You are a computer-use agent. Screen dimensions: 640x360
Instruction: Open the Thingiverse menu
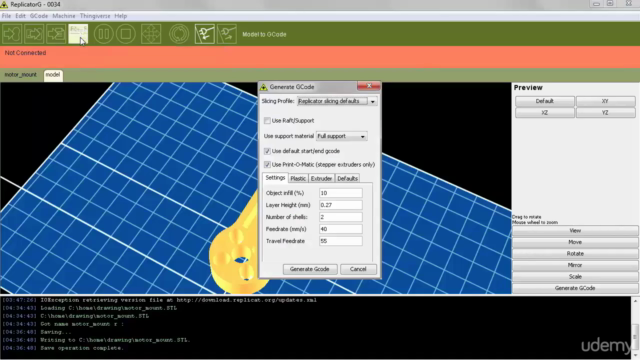pos(95,16)
